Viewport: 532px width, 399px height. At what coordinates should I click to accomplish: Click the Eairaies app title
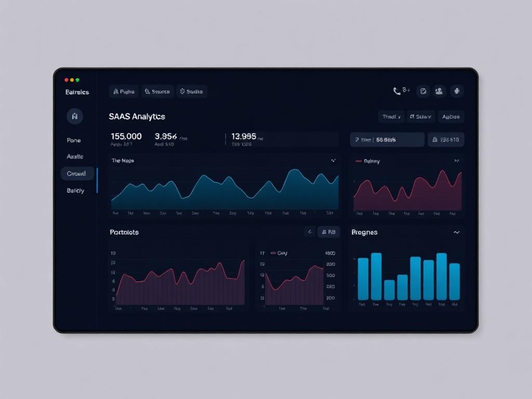pos(77,92)
